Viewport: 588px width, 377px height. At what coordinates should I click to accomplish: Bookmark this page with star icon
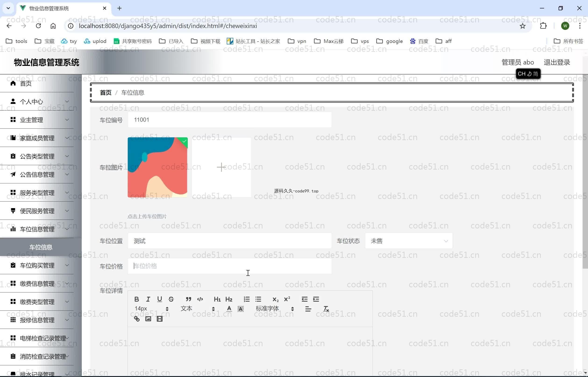tap(522, 26)
